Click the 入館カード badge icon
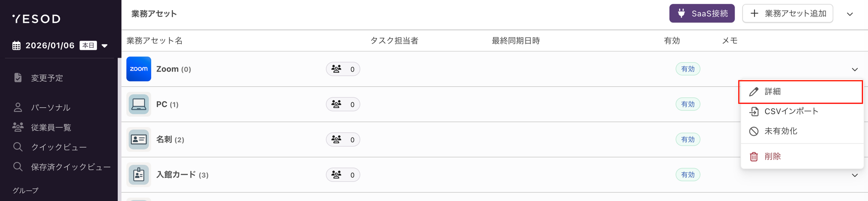 point(139,175)
